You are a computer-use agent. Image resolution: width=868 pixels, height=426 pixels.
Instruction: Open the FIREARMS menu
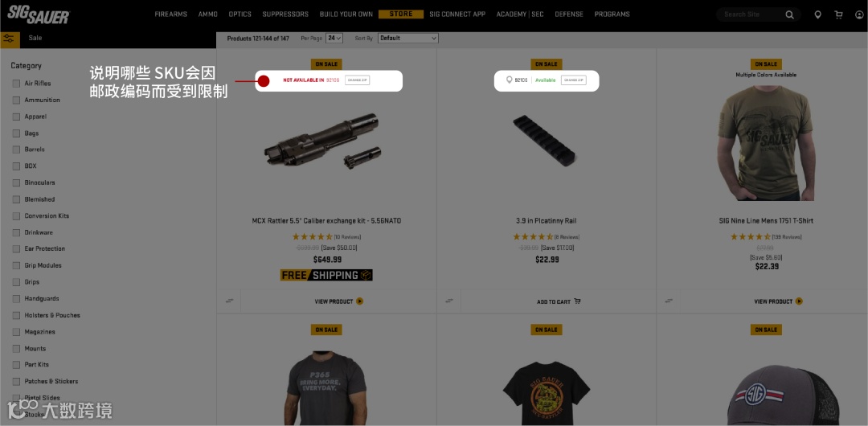[x=171, y=14]
